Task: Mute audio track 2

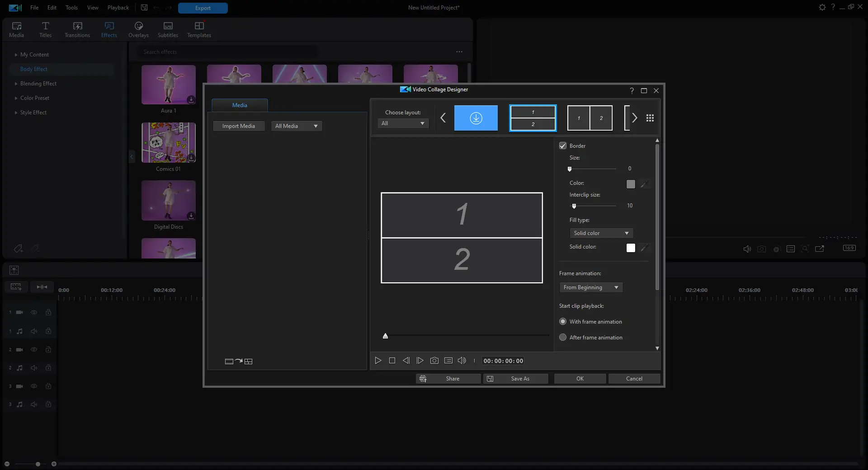Action: [34, 368]
